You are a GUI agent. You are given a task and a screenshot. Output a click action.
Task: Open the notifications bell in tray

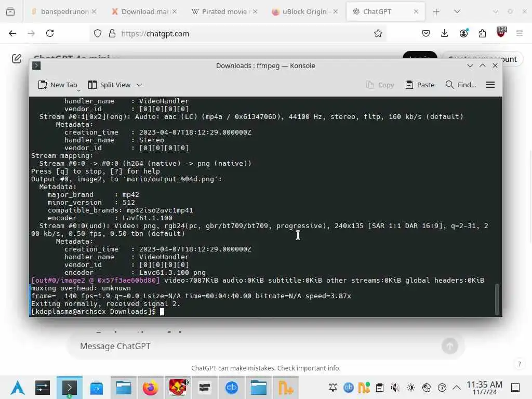pyautogui.click(x=333, y=388)
